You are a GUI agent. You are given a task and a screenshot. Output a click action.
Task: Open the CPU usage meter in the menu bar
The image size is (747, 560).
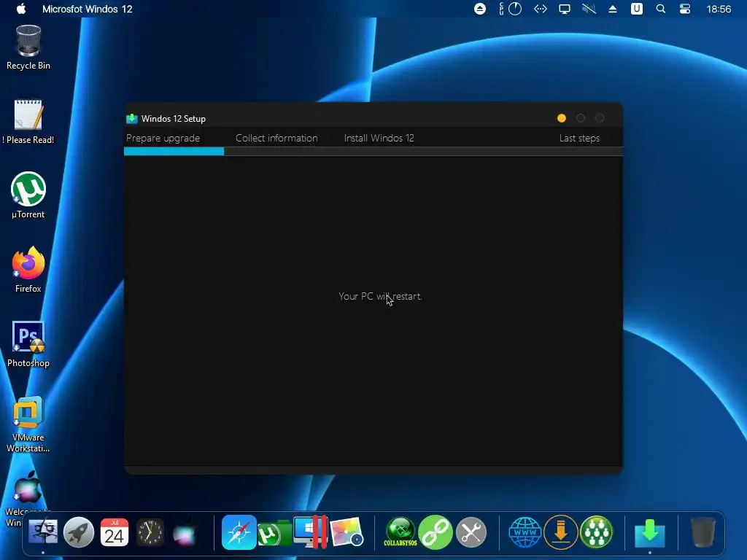[510, 9]
